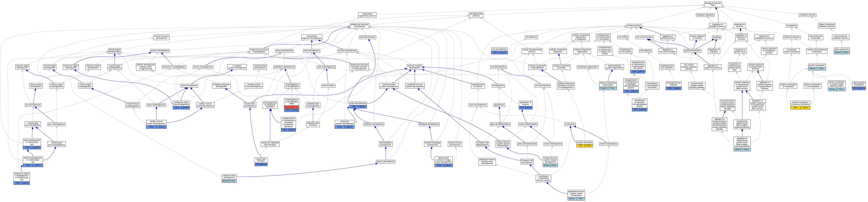Image resolution: width=868 pixels, height=202 pixels.
Task: Select the 'developmental process' node
Action: [476, 15]
